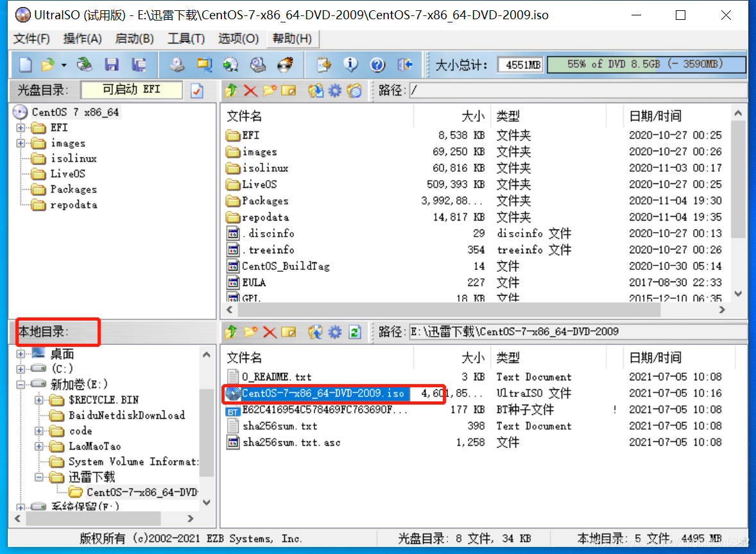Click the Help question mark icon
Viewport: 756px width, 554px height.
tap(377, 65)
